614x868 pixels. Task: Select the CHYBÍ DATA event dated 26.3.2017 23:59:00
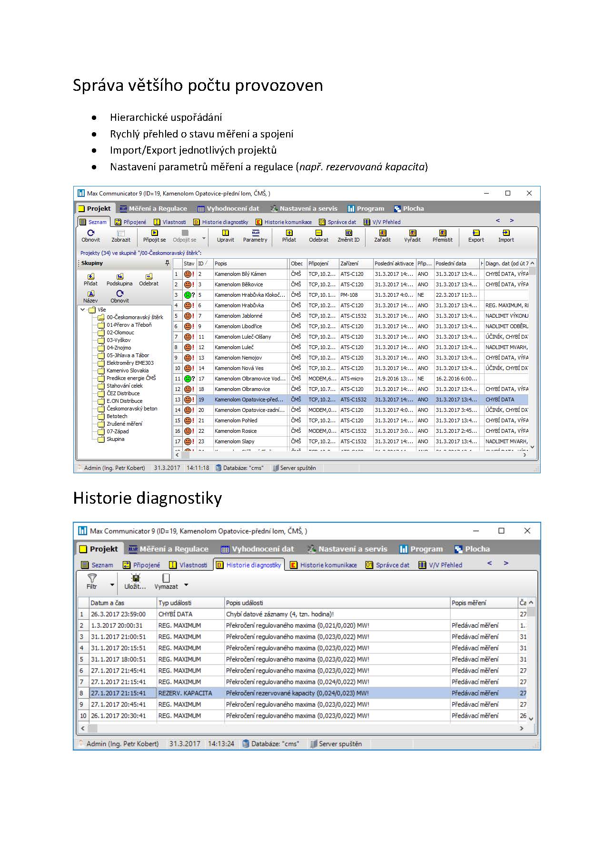[303, 614]
